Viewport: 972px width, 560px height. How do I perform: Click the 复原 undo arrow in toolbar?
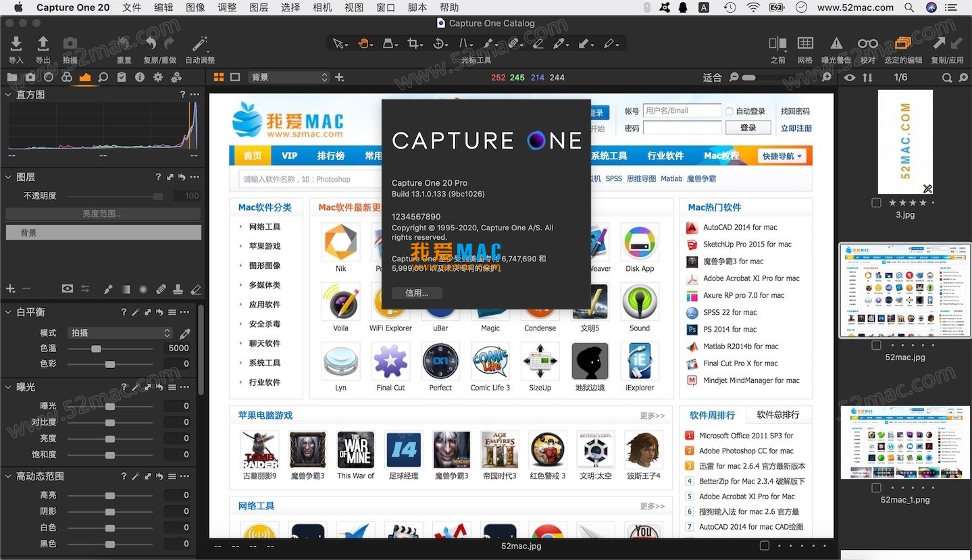151,44
